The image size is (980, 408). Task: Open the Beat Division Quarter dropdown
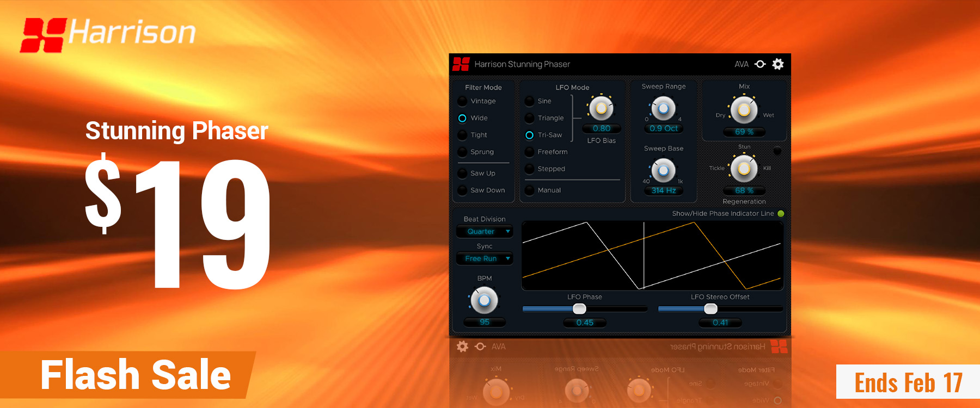(484, 232)
